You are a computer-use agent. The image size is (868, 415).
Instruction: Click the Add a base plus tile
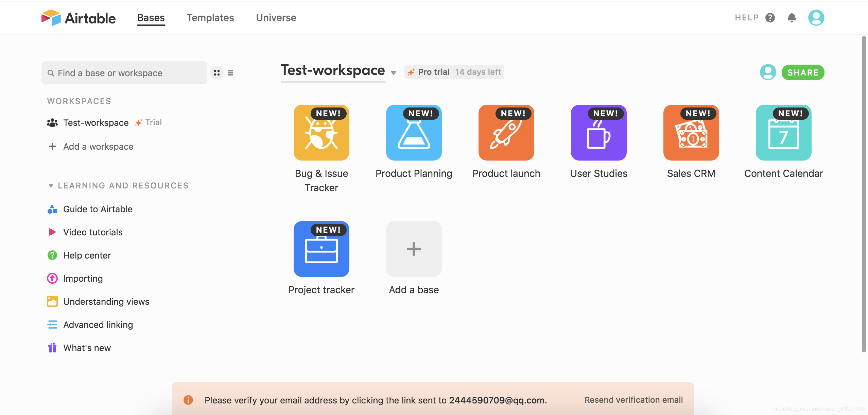[414, 249]
